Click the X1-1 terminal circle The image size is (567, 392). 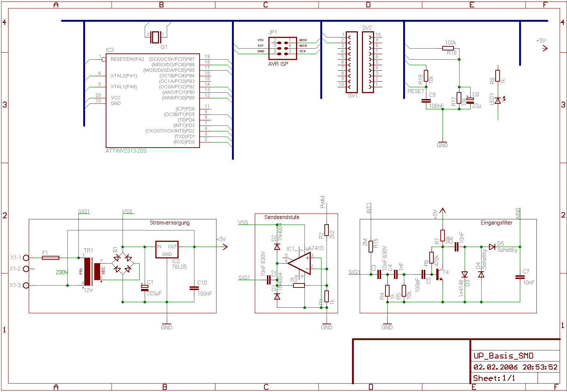click(26, 258)
